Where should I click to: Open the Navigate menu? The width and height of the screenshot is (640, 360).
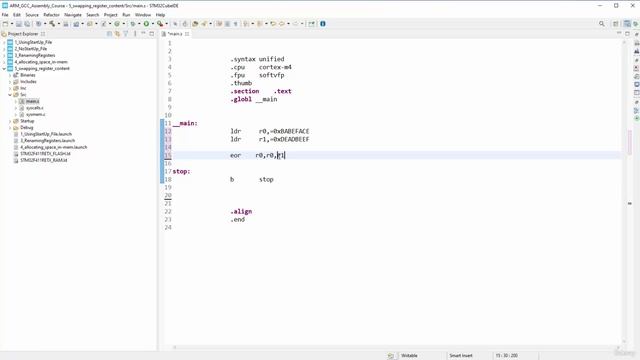(x=73, y=15)
